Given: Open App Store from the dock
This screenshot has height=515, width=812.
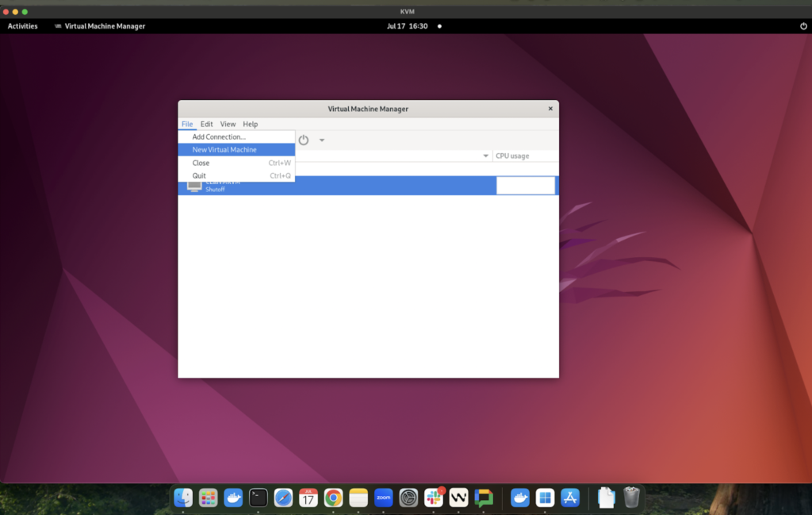Looking at the screenshot, I should click(x=570, y=498).
